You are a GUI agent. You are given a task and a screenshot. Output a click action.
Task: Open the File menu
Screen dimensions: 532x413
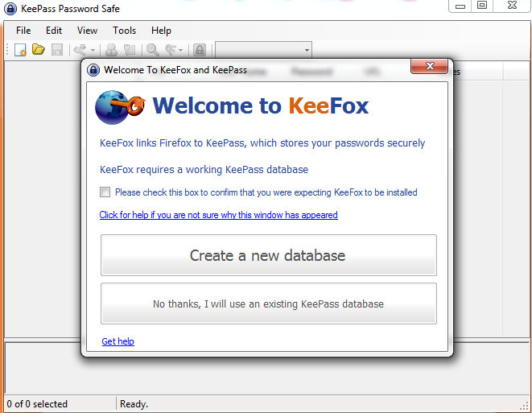[x=23, y=31]
